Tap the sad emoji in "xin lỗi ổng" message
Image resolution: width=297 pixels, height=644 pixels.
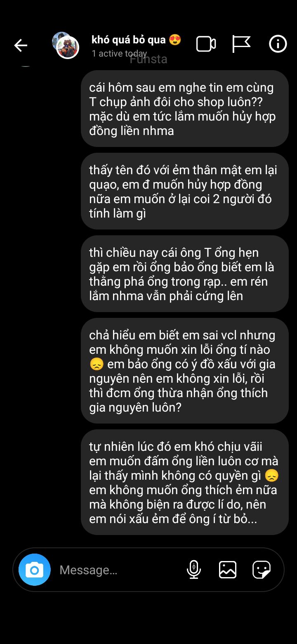point(96,365)
